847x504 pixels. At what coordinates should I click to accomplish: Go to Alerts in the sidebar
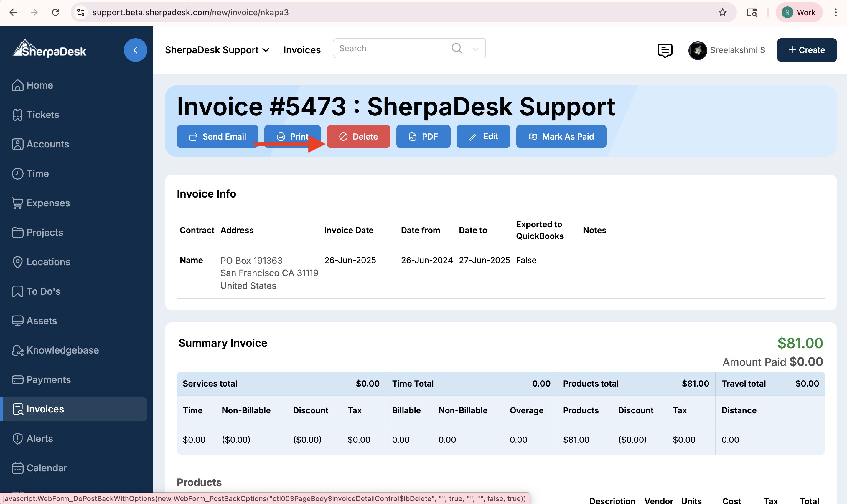(x=39, y=438)
